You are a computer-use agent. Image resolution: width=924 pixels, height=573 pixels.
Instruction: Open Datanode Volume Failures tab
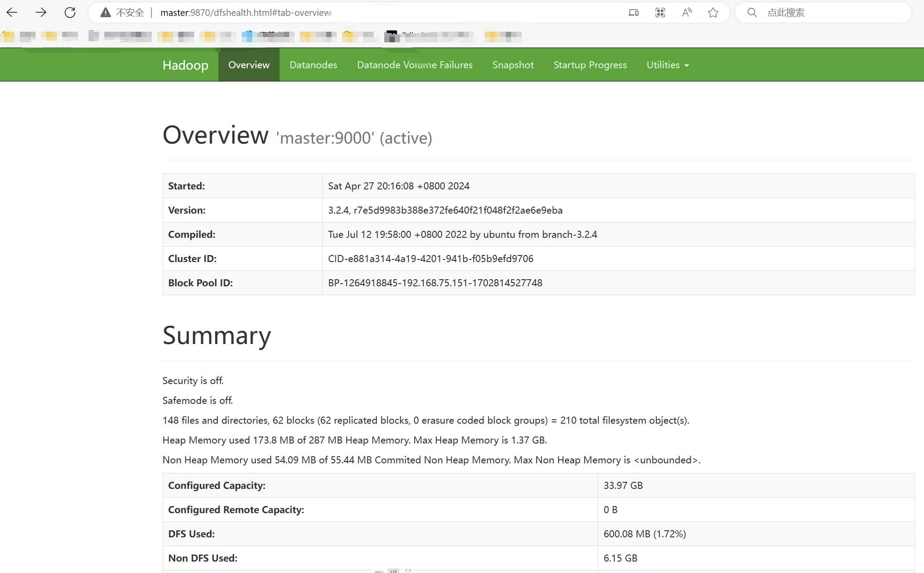pos(415,65)
